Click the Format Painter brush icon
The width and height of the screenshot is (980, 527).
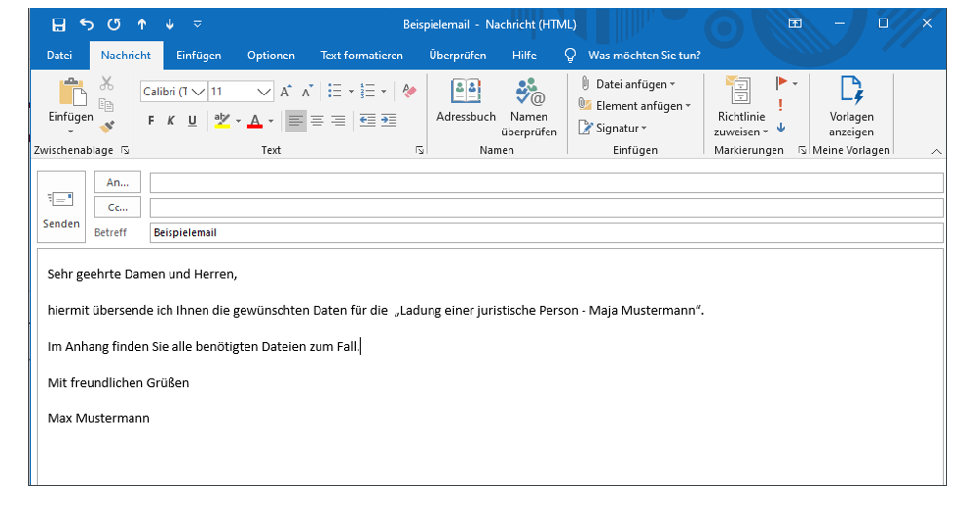point(107,127)
